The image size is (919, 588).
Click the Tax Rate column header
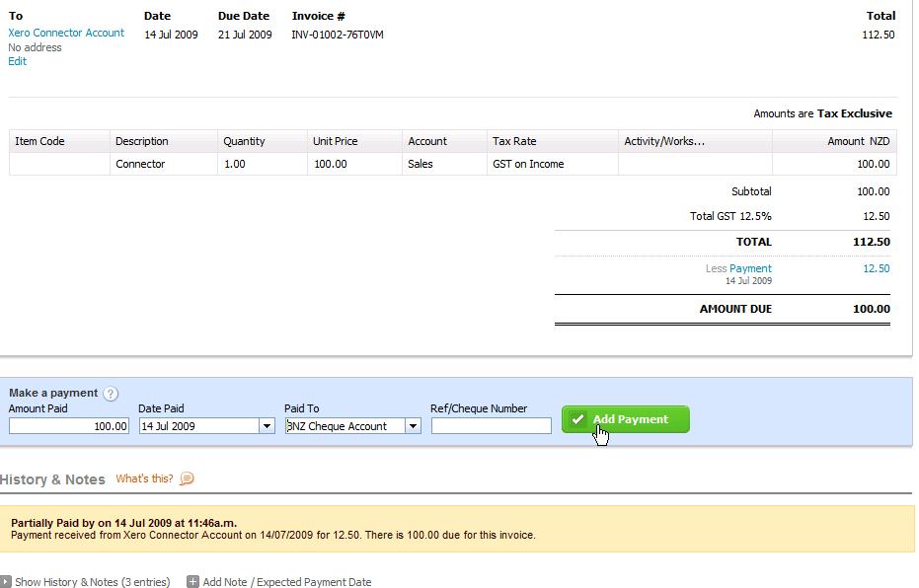552,141
